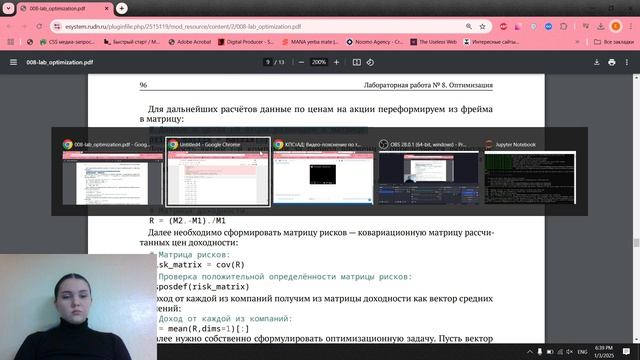Open the Chrome profile avatar

616,26
